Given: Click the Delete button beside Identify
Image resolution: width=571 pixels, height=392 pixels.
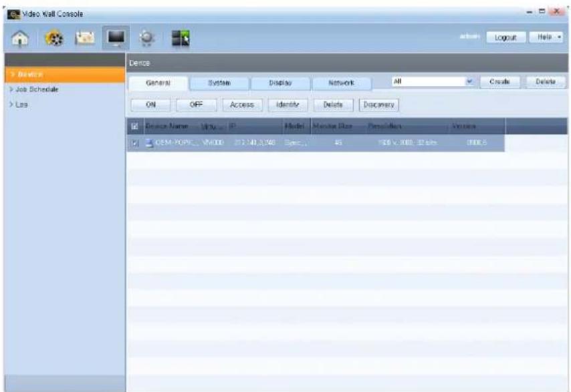Looking at the screenshot, I should pyautogui.click(x=333, y=105).
